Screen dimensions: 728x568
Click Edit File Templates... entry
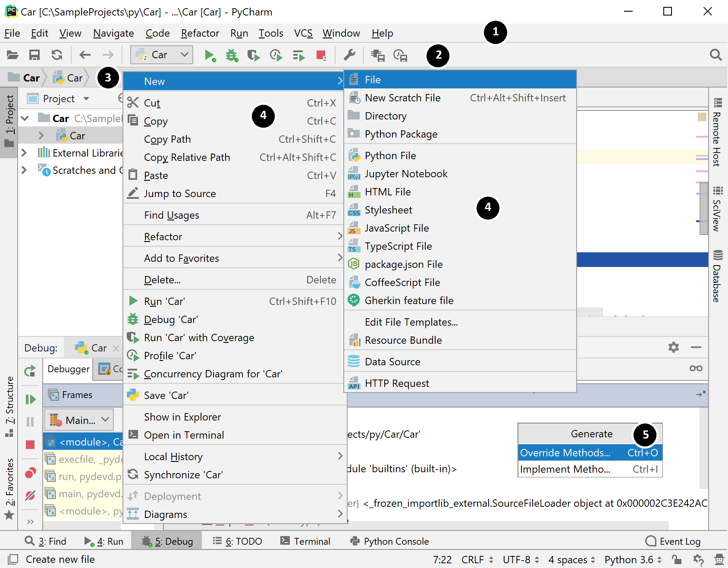[460, 322]
